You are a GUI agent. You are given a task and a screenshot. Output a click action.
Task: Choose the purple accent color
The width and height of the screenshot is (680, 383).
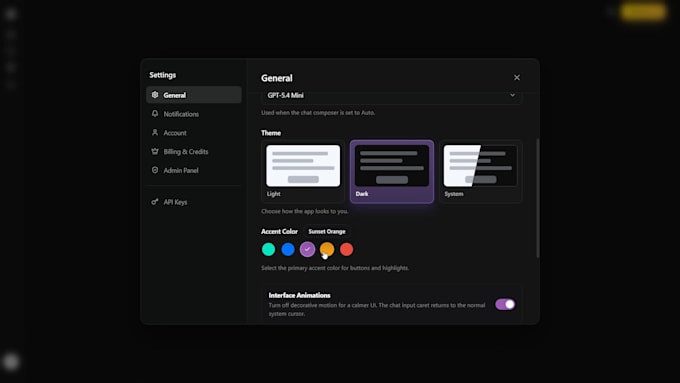click(307, 249)
